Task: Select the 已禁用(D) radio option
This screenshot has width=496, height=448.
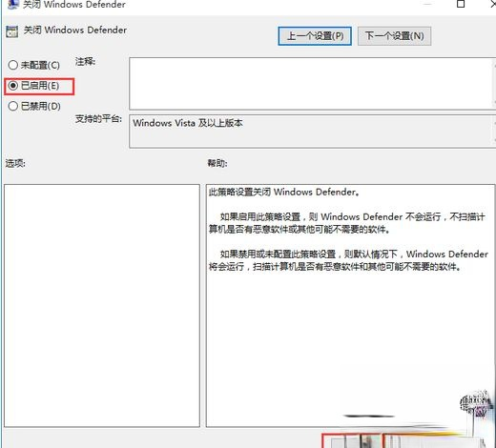Action: (x=34, y=106)
